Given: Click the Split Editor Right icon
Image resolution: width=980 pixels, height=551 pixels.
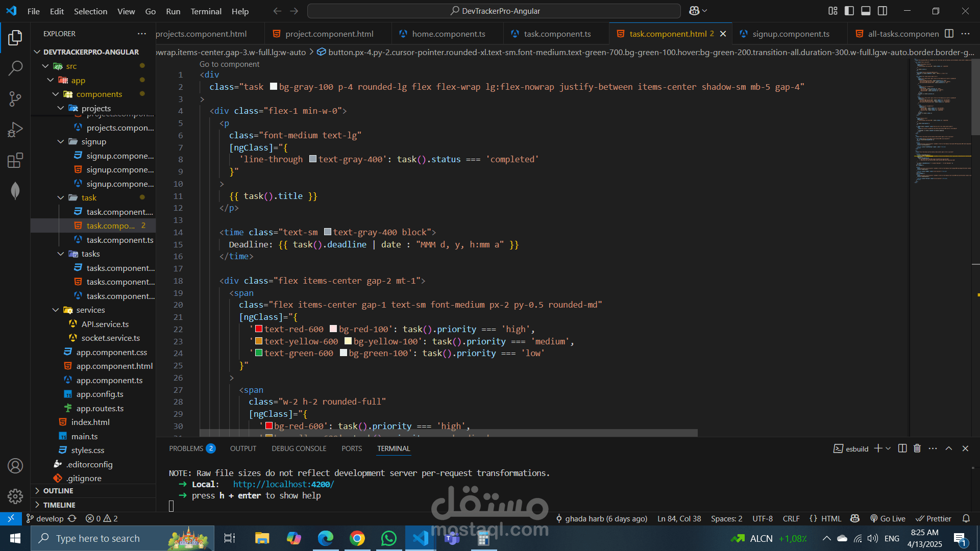Looking at the screenshot, I should click(x=949, y=34).
